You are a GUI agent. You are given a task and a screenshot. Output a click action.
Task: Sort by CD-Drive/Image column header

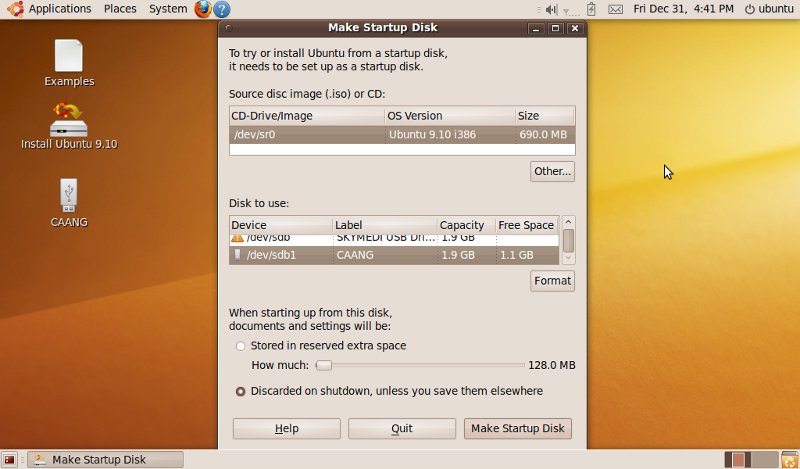point(307,116)
